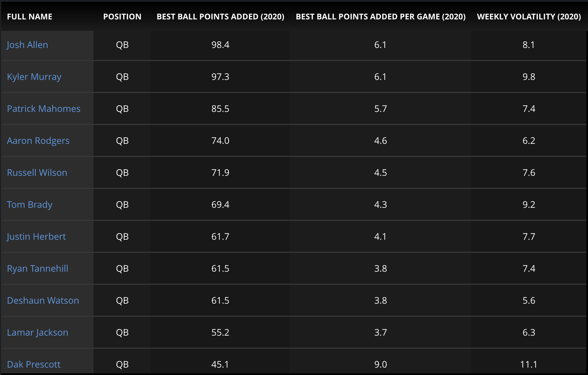Click Dak Prescott's 11.1 weekly volatility cell
Screen dimensions: 588x375
pyautogui.click(x=529, y=364)
